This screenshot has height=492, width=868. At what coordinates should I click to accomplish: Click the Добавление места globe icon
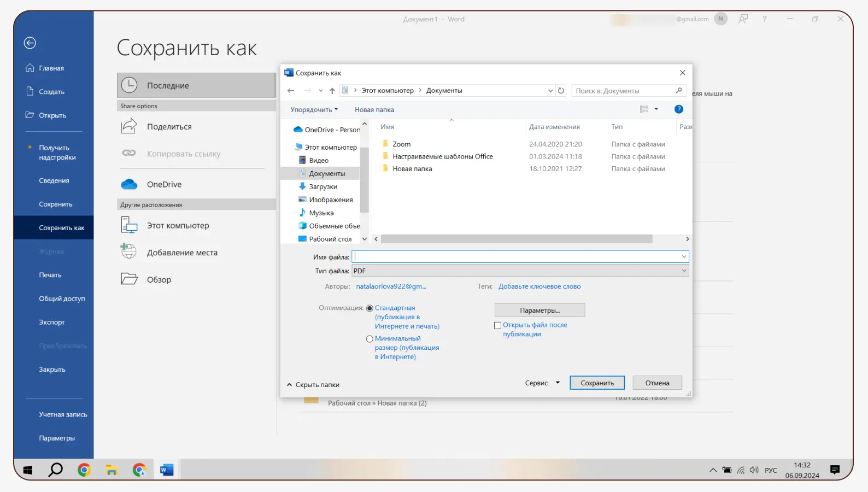129,251
